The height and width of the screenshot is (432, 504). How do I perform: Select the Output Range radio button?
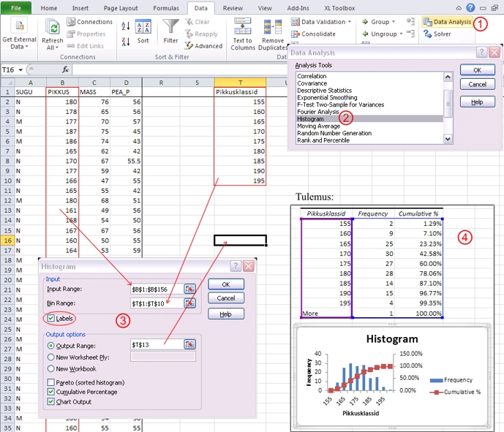50,346
